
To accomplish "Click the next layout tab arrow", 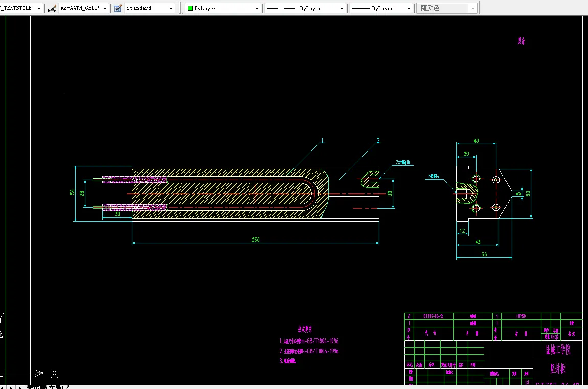I will (x=12, y=387).
